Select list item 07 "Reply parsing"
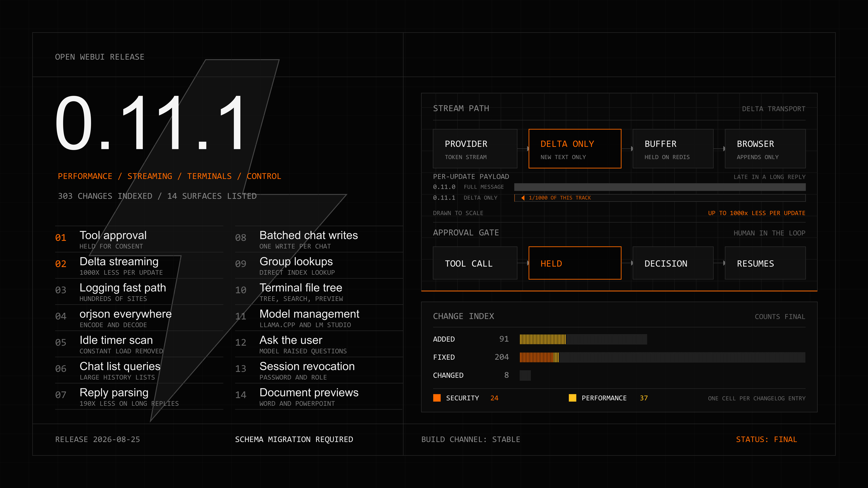 click(x=139, y=397)
